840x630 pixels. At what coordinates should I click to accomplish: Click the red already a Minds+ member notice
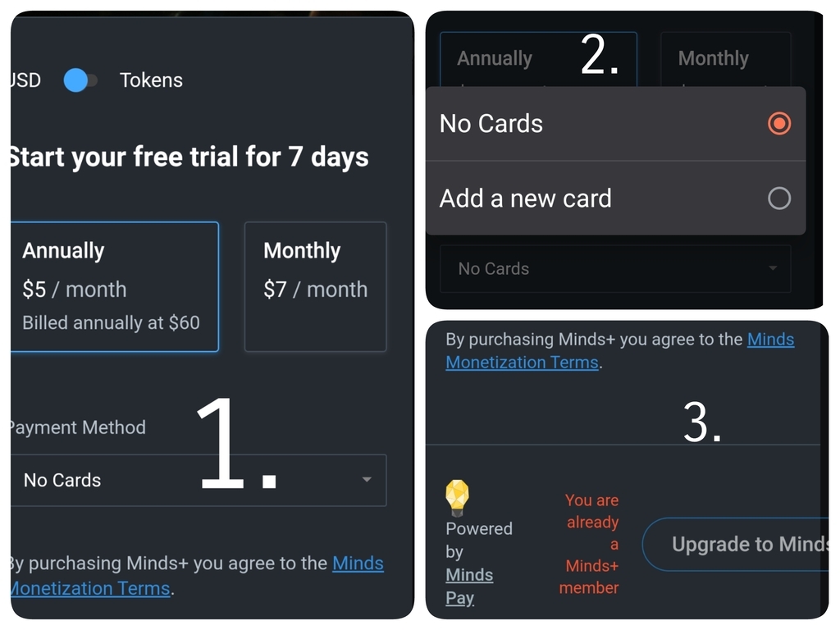(x=591, y=544)
